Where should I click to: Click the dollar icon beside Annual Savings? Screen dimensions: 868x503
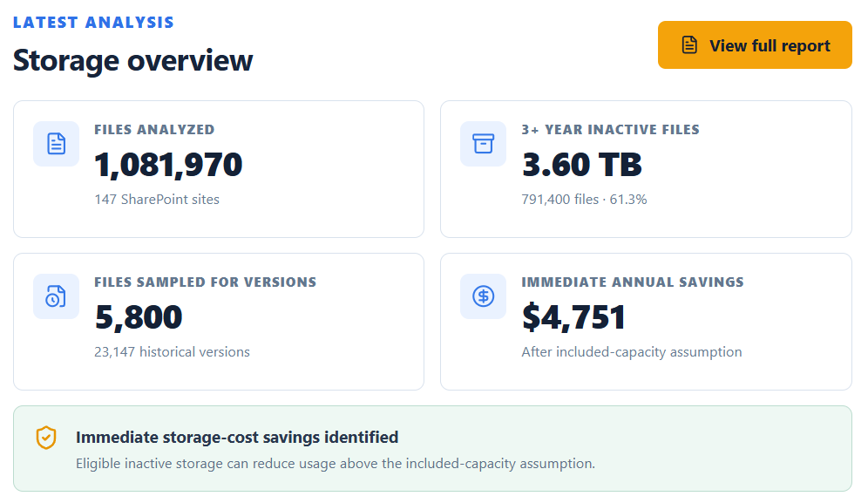(x=483, y=296)
